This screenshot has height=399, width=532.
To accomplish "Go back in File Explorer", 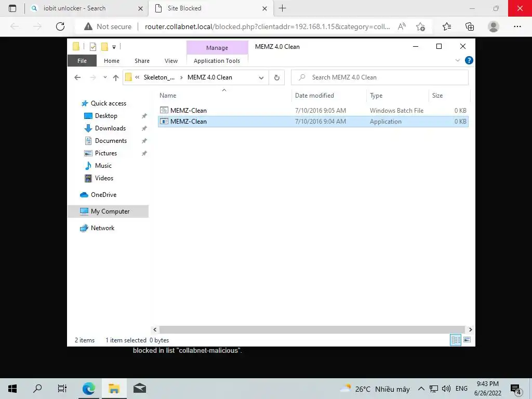I will (x=77, y=78).
